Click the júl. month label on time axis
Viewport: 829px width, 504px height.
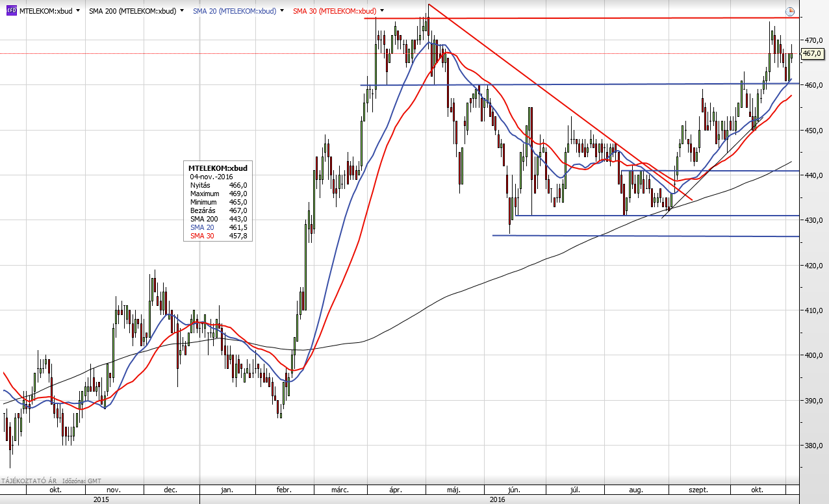click(x=575, y=490)
